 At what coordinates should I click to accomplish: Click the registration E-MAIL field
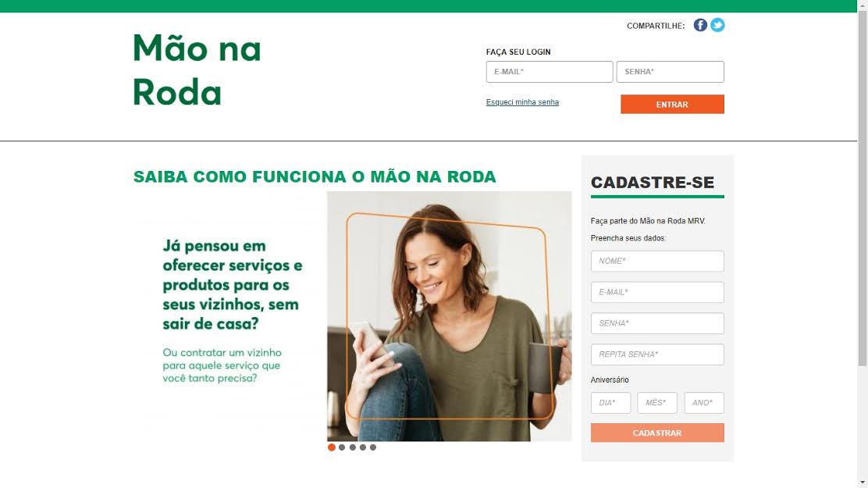pyautogui.click(x=657, y=292)
